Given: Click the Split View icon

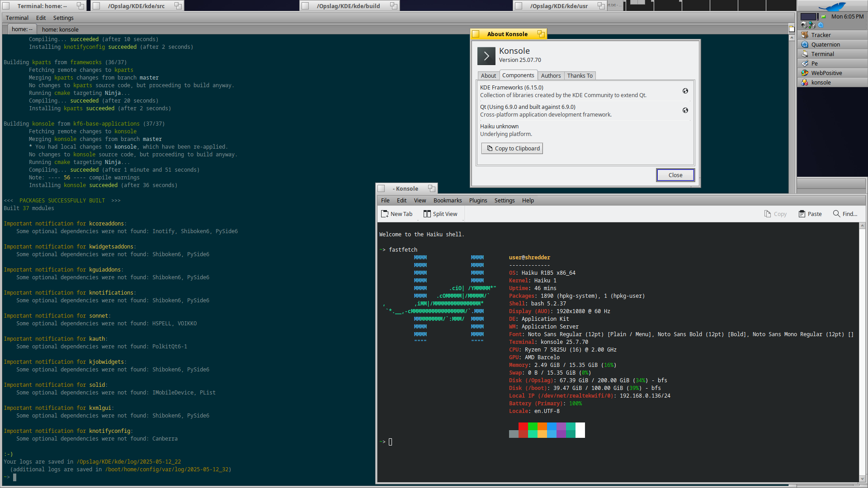Looking at the screenshot, I should [x=427, y=214].
